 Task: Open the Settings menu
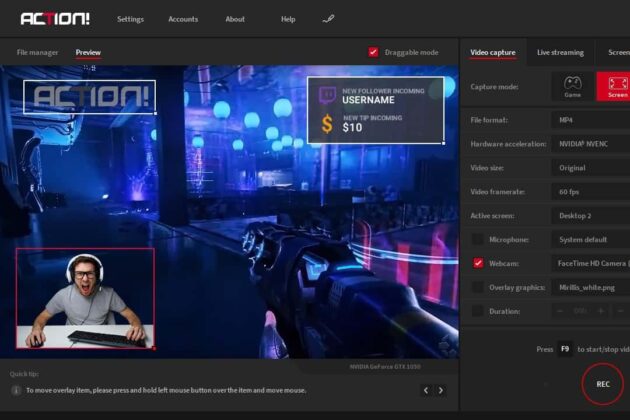click(x=130, y=19)
